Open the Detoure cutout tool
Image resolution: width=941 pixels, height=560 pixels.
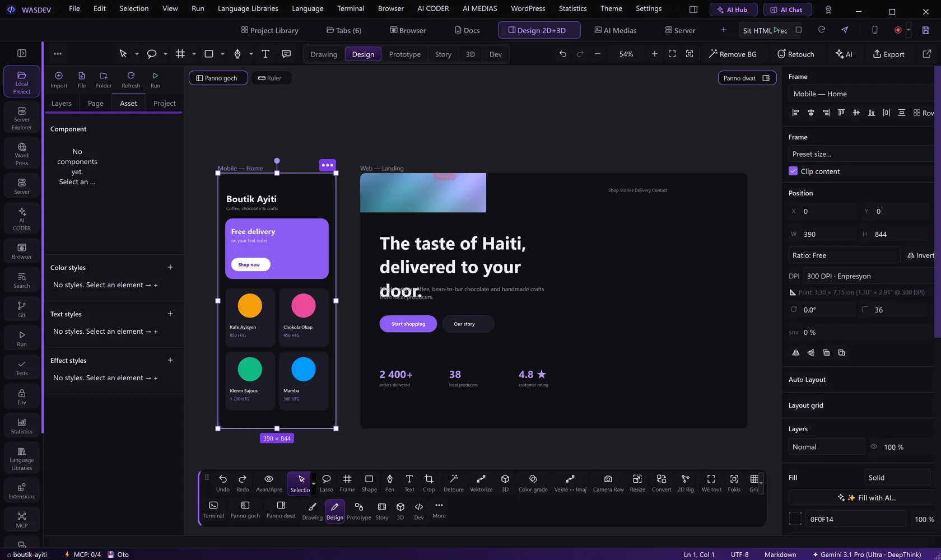(x=454, y=483)
